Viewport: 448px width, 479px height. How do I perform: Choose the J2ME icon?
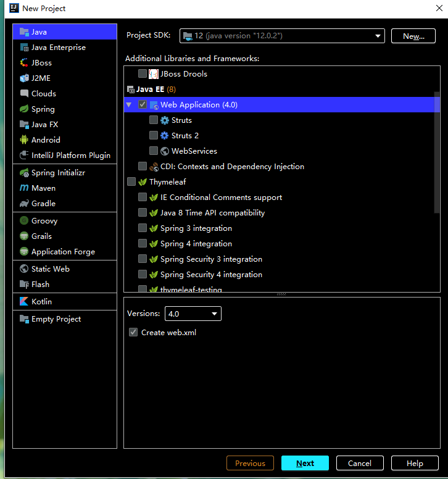(x=24, y=78)
